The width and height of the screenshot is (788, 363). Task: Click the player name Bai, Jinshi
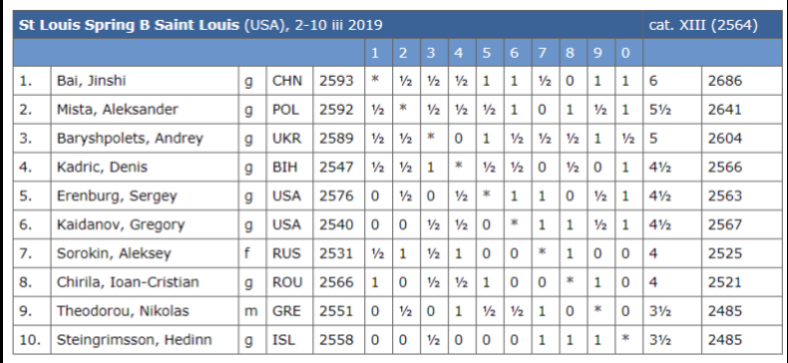[90, 81]
